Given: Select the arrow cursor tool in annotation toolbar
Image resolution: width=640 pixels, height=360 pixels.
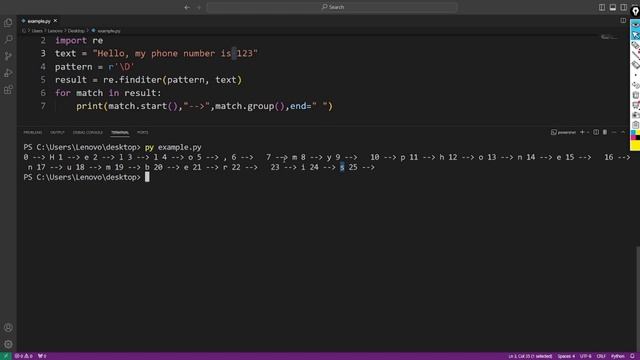Looking at the screenshot, I should click(x=636, y=35).
